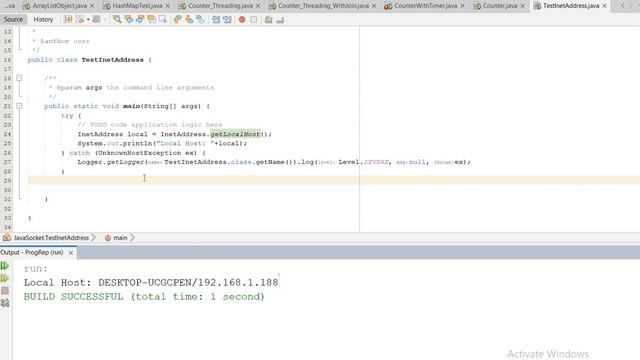The width and height of the screenshot is (640, 360).
Task: Close the TestInetAddress.java tab
Action: coord(604,6)
